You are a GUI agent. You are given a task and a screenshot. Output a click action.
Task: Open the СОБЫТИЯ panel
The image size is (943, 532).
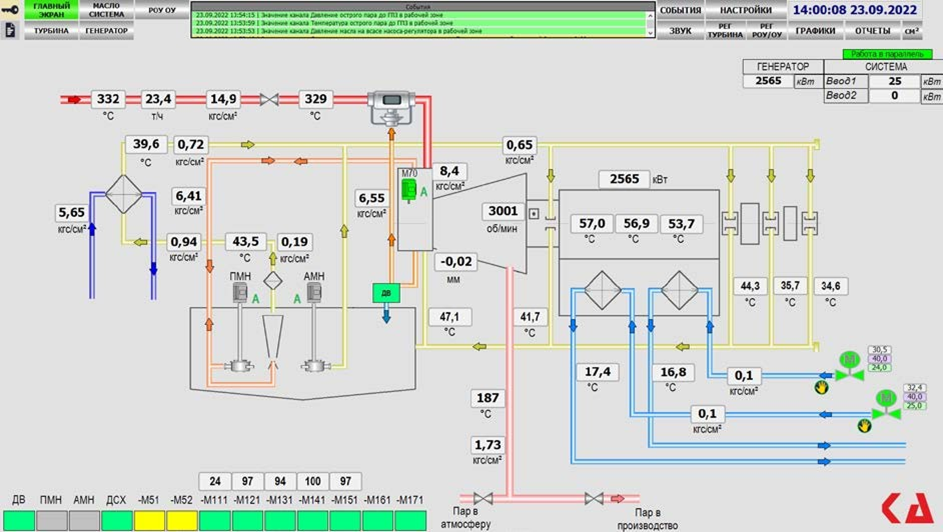[x=680, y=10]
